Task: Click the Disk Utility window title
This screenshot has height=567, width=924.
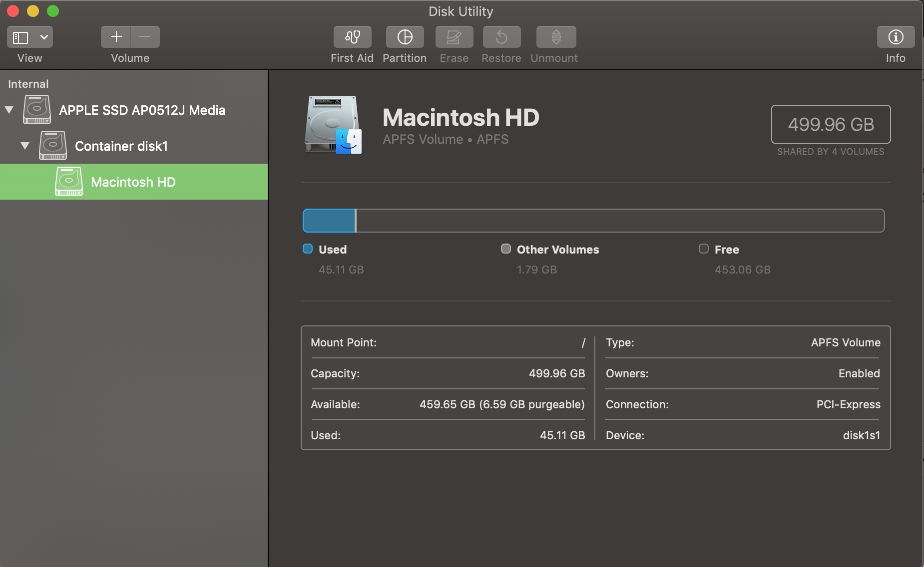Action: coord(461,11)
